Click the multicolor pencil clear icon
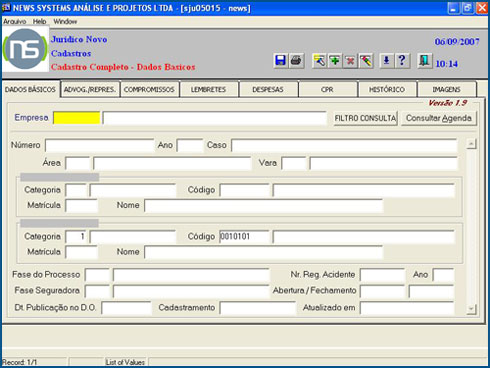Image resolution: width=490 pixels, height=368 pixels. click(x=366, y=61)
